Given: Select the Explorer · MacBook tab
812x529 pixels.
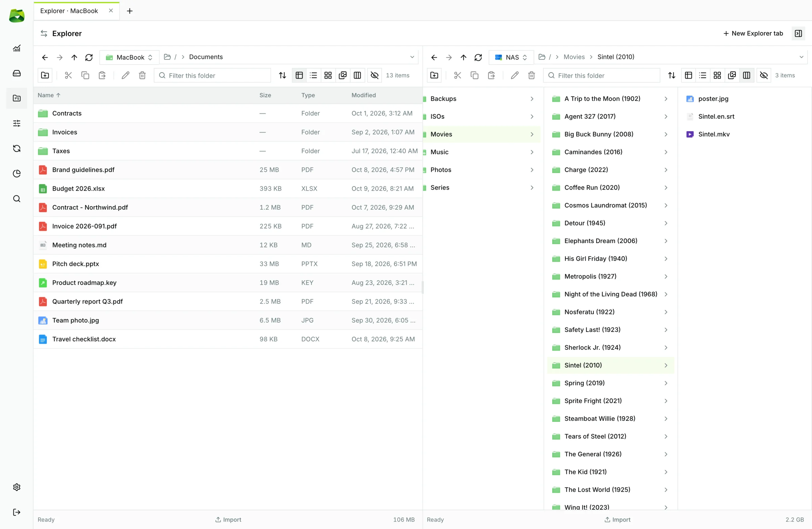Looking at the screenshot, I should 76,11.
